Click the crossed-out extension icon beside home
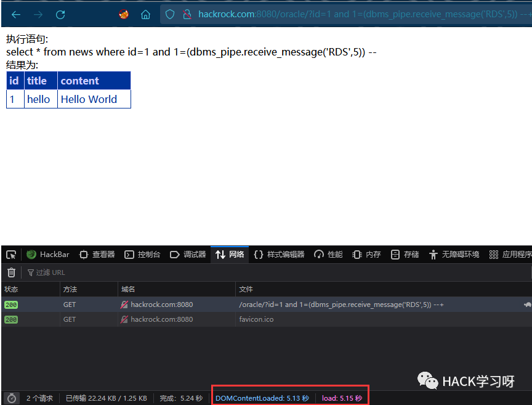Image resolution: width=532 pixels, height=405 pixels. [x=124, y=14]
